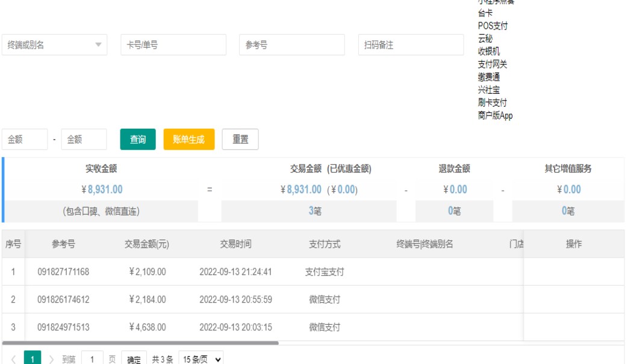
Task: Click the 确定 page jump button
Action: pyautogui.click(x=134, y=360)
